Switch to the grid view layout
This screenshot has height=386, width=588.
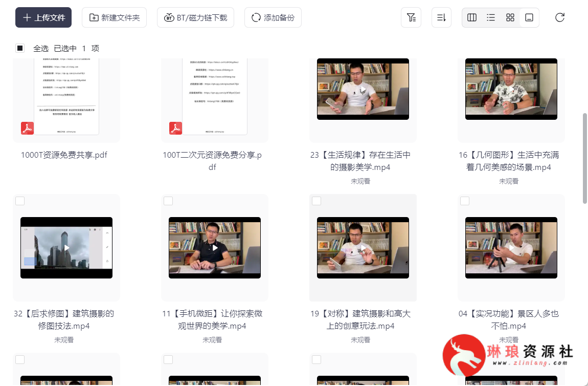[510, 17]
